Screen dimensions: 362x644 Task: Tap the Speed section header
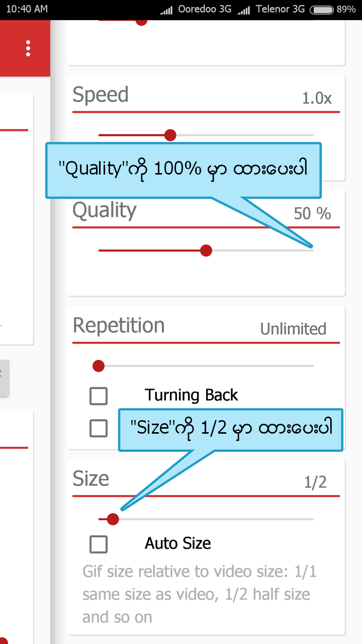101,95
